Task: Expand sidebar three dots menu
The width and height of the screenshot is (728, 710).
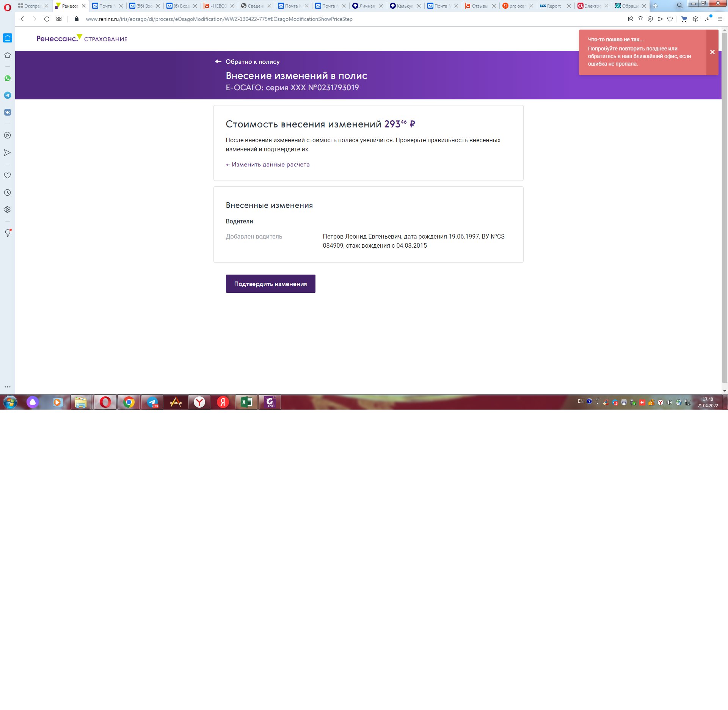Action: coord(8,387)
